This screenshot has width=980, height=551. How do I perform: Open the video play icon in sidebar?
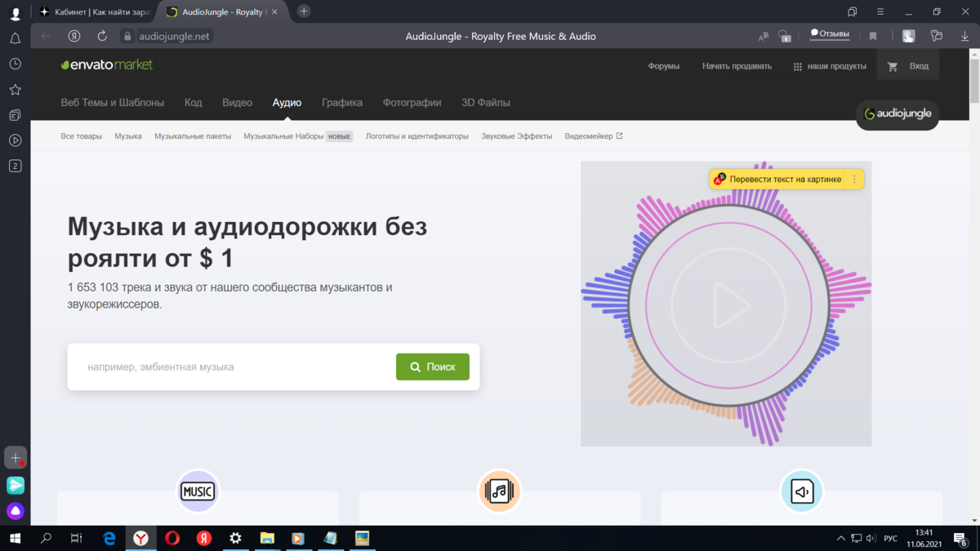pos(15,140)
